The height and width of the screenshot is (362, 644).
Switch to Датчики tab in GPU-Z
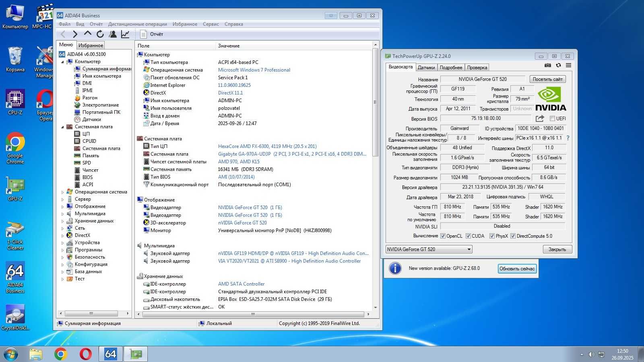pyautogui.click(x=426, y=68)
